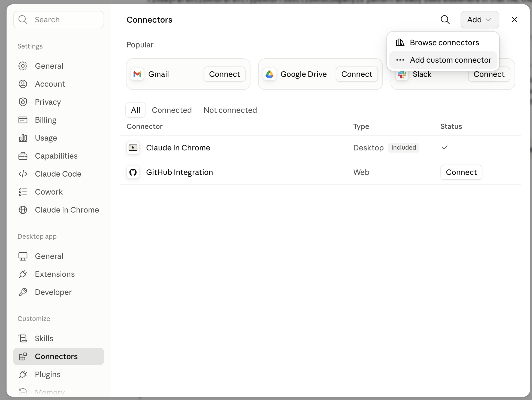This screenshot has width=532, height=400.
Task: Click the Skills scroll icon
Action: tap(23, 338)
